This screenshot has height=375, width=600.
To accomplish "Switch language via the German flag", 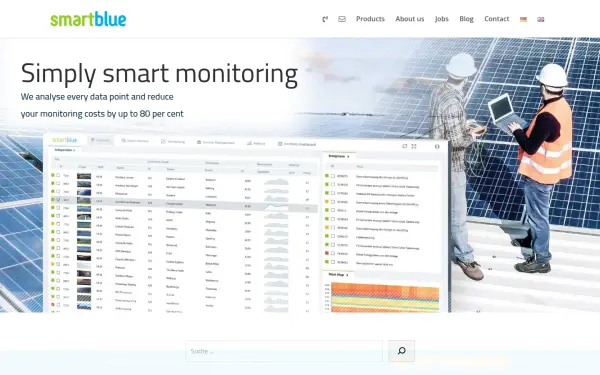I will 523,19.
